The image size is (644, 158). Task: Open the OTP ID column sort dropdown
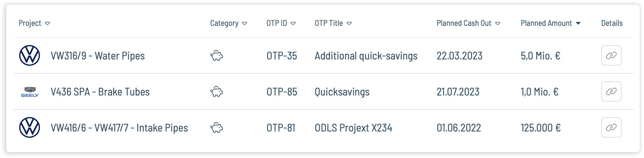pos(293,23)
